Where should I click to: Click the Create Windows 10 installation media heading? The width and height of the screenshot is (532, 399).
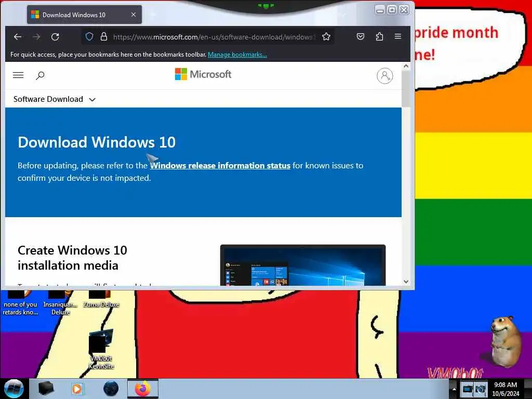pos(72,258)
